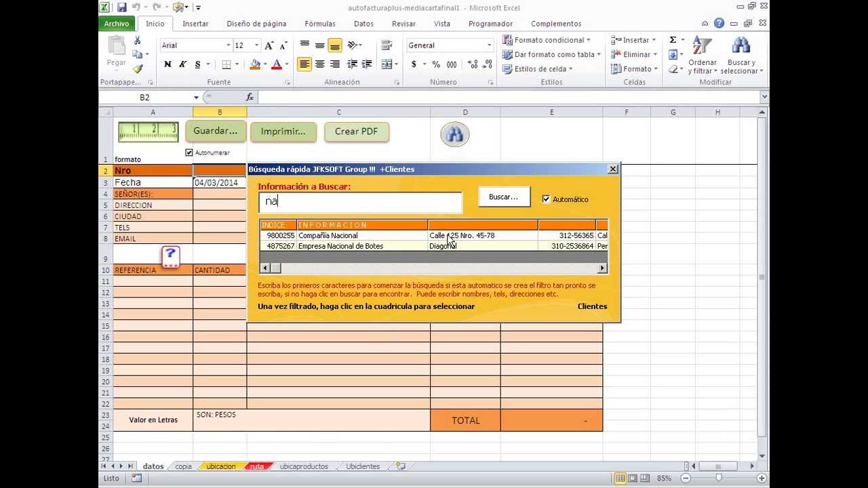Open the font size 12 dropdown
868x488 pixels.
(x=256, y=45)
